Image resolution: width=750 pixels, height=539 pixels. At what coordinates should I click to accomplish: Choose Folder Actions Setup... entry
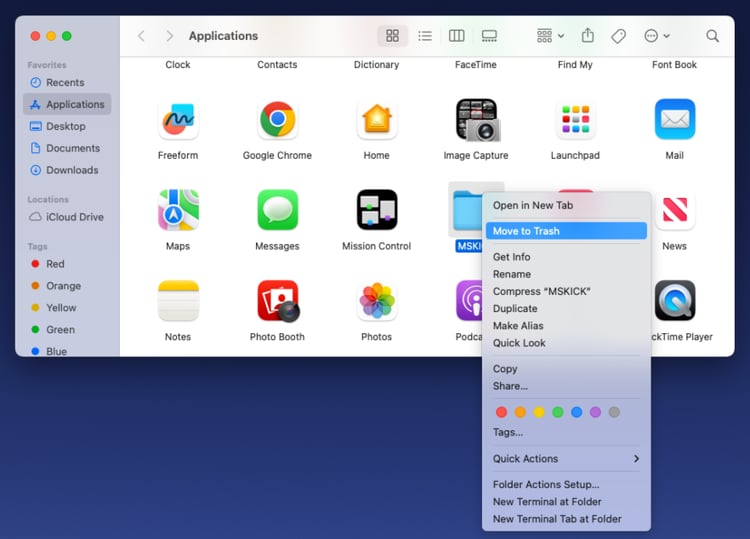coord(566,484)
